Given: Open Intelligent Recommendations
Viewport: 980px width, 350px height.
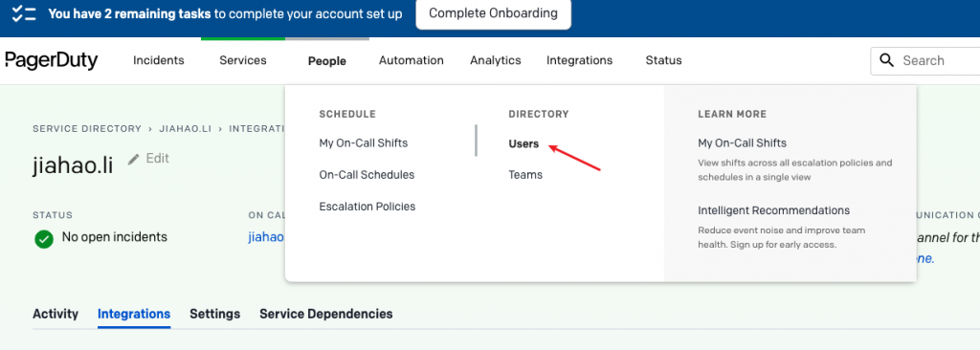Looking at the screenshot, I should click(773, 210).
